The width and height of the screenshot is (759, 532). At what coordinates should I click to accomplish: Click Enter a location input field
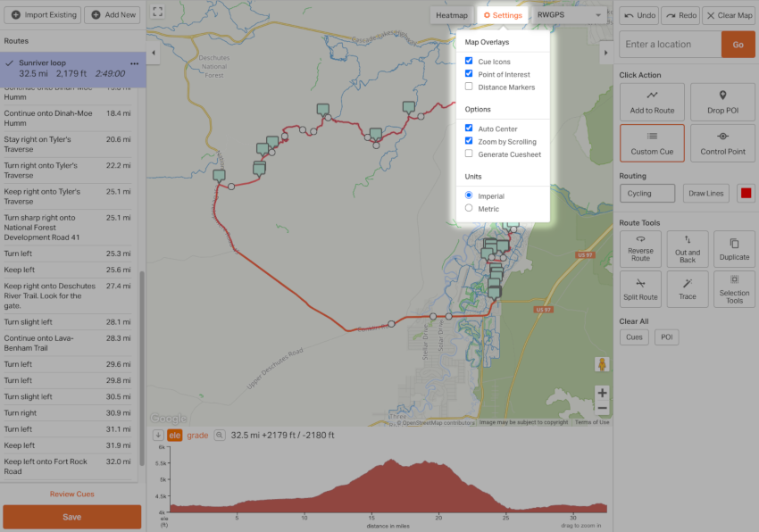[671, 45]
